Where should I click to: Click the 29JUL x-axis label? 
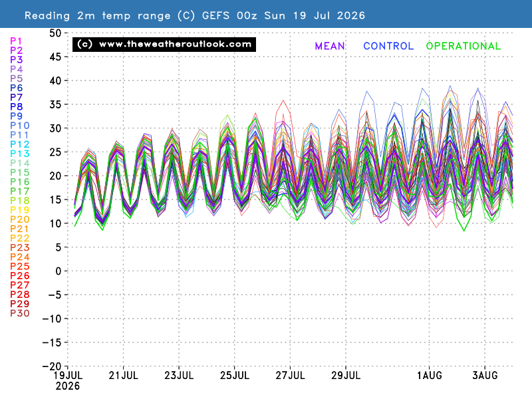click(346, 376)
